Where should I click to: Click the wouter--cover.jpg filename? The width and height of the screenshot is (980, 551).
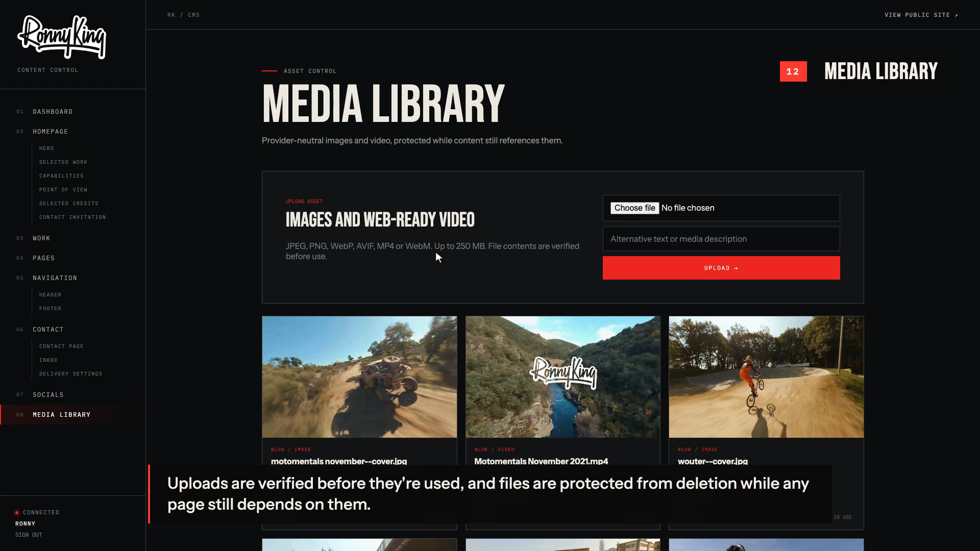(713, 461)
